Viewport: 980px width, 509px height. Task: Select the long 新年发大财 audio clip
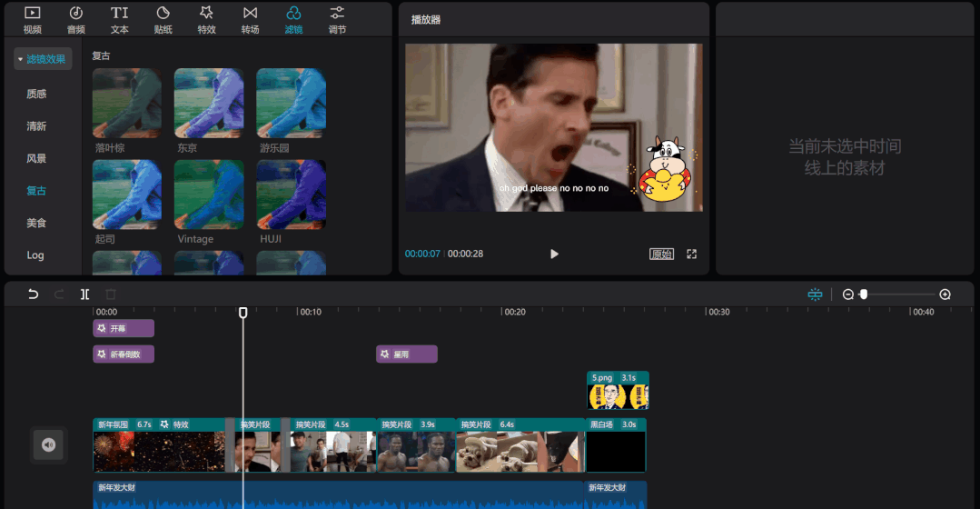click(338, 494)
